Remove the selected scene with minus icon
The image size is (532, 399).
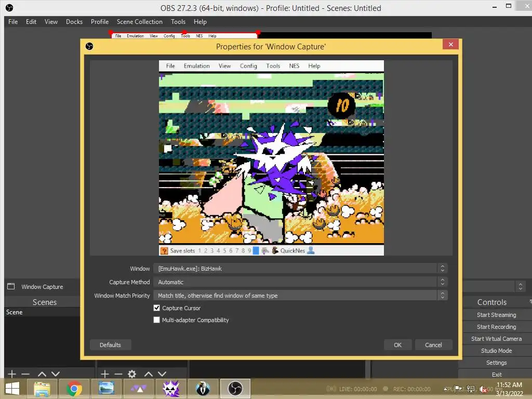(x=25, y=374)
